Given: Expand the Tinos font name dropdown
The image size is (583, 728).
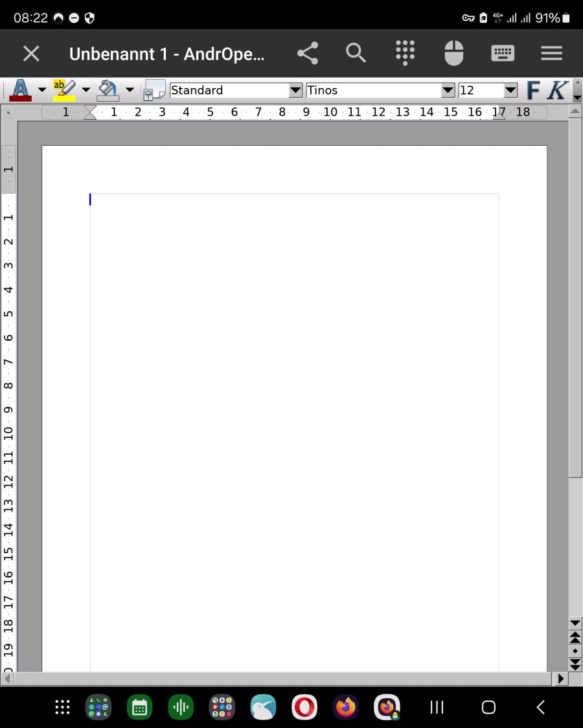Looking at the screenshot, I should pos(448,91).
